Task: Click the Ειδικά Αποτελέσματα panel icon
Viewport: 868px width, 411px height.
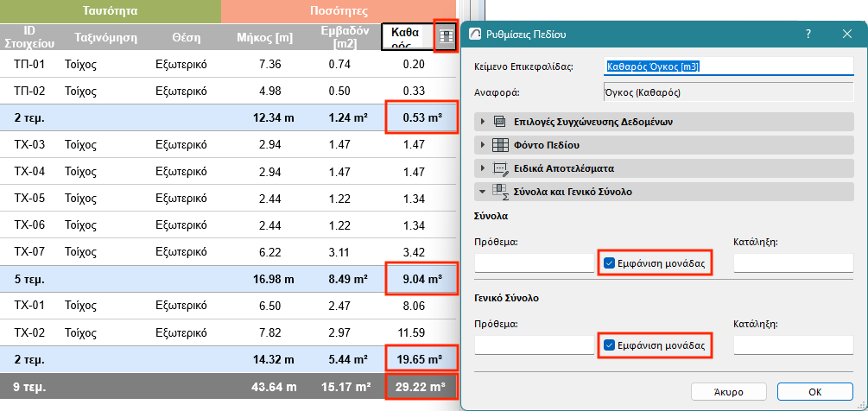Action: coord(500,168)
